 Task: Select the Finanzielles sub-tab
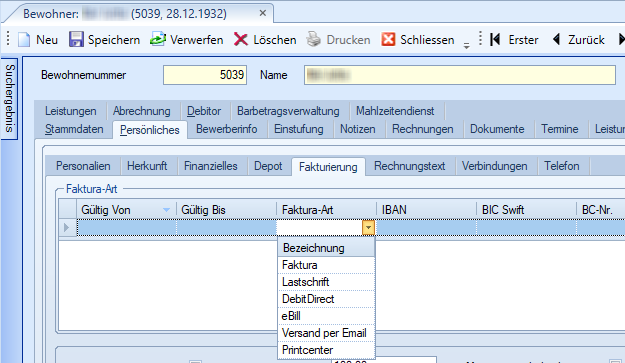pyautogui.click(x=211, y=166)
